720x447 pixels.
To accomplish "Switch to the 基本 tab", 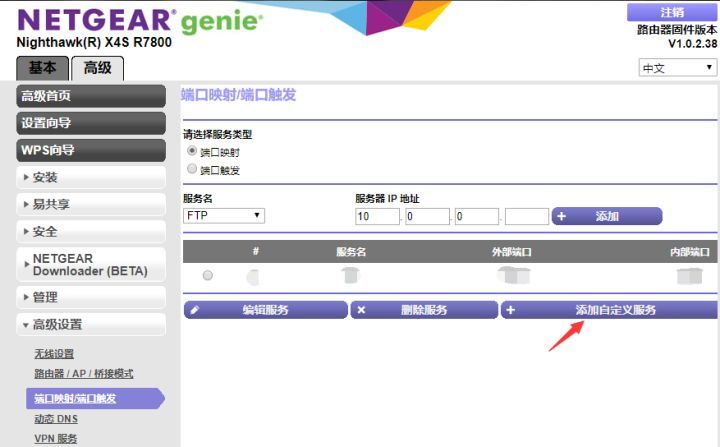I will point(43,67).
